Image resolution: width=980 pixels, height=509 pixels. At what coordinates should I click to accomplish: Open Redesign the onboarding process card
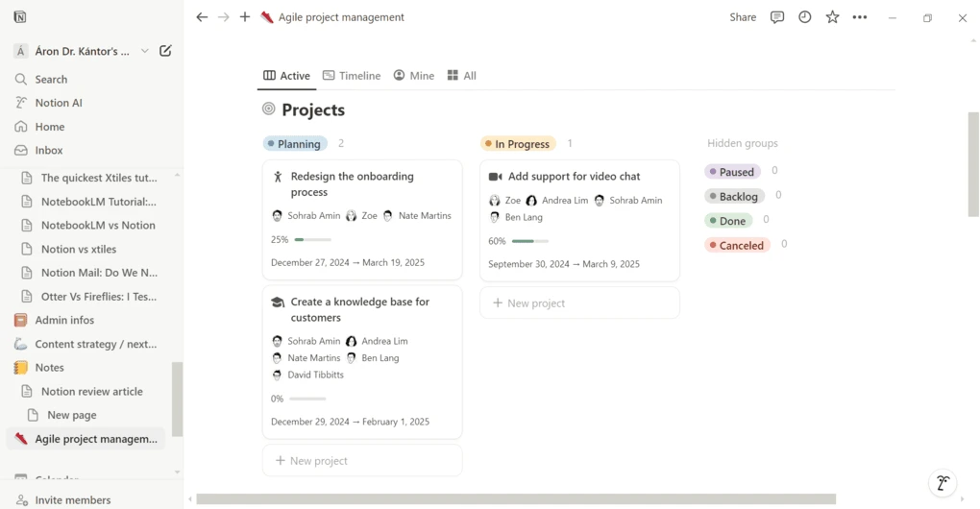pos(362,220)
